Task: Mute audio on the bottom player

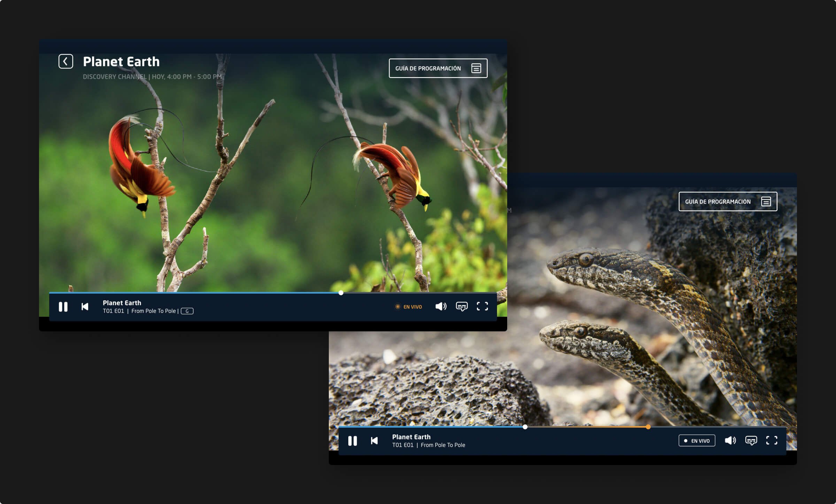Action: (730, 441)
